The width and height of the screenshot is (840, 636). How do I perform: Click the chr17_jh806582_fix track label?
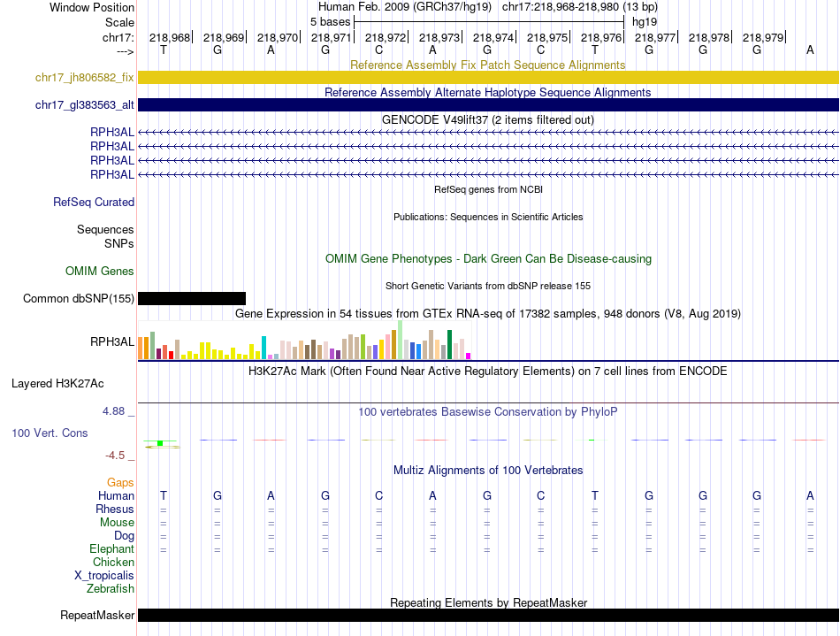pyautogui.click(x=84, y=77)
